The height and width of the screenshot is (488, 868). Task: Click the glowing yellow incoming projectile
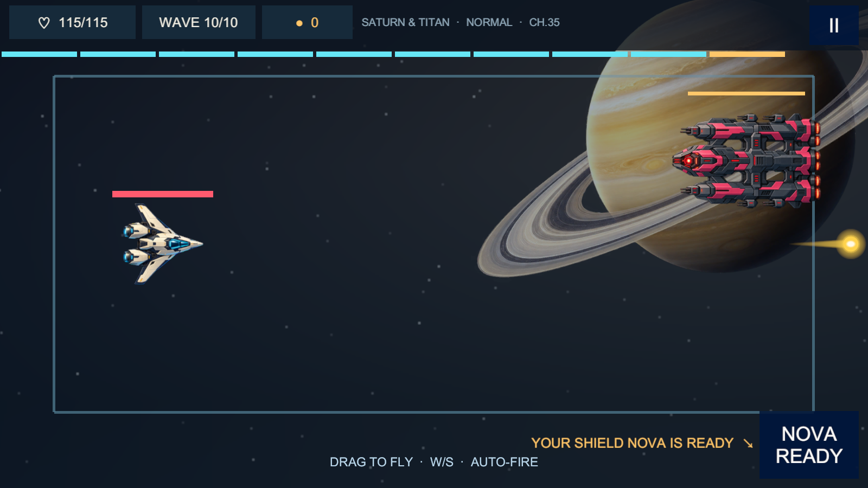[x=850, y=244]
